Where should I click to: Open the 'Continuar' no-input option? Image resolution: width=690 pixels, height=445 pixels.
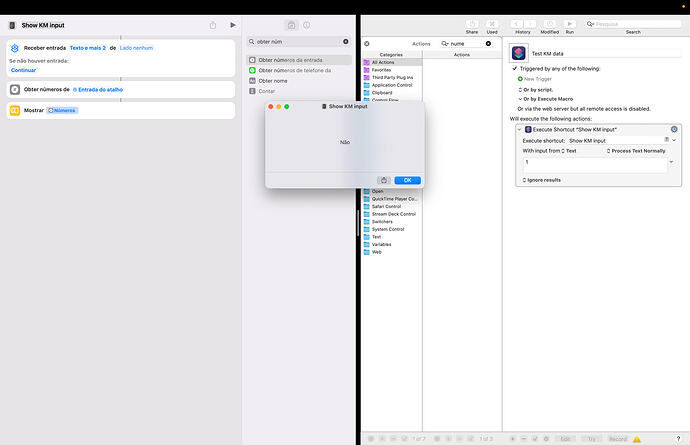pyautogui.click(x=23, y=70)
